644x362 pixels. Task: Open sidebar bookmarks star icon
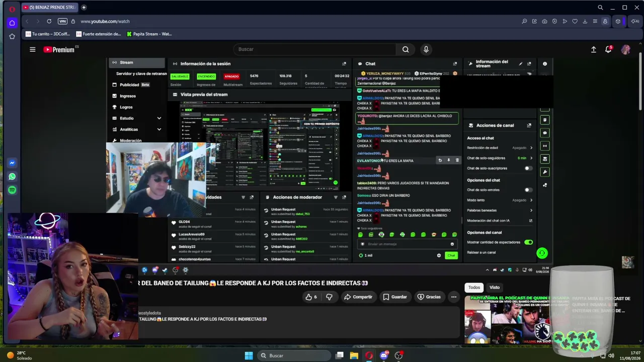pyautogui.click(x=12, y=36)
